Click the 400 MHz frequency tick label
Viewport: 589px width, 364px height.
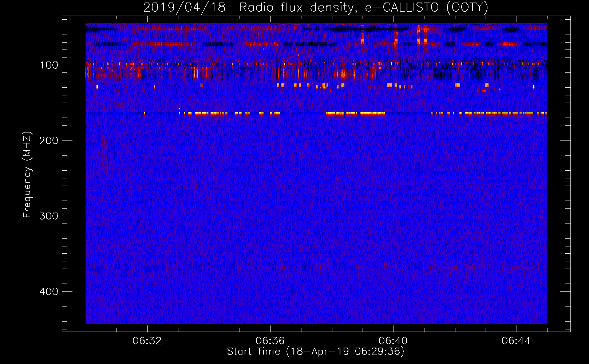[x=48, y=292]
